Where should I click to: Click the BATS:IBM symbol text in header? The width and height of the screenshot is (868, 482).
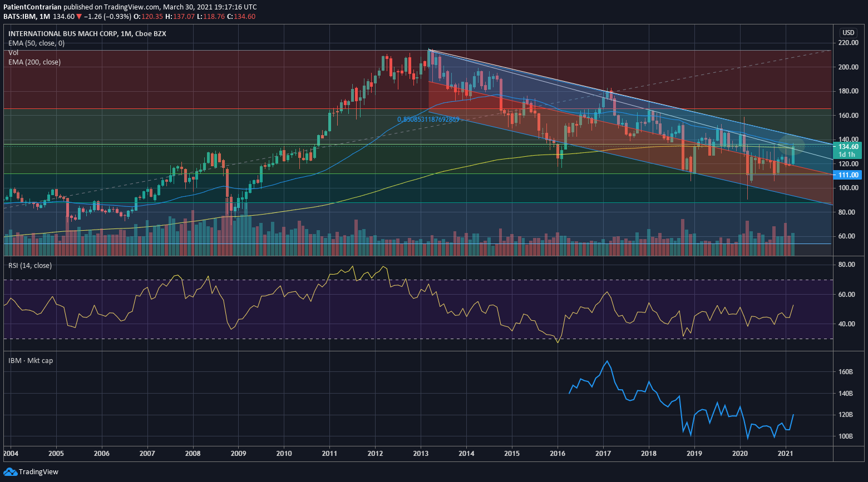[x=20, y=17]
